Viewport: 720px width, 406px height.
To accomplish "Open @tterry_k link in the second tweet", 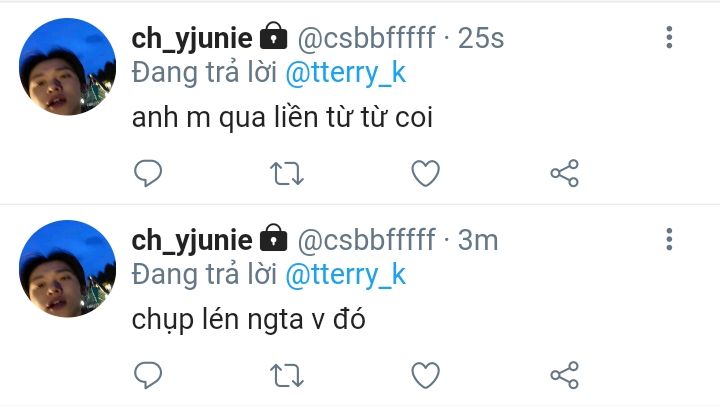I will pyautogui.click(x=346, y=274).
